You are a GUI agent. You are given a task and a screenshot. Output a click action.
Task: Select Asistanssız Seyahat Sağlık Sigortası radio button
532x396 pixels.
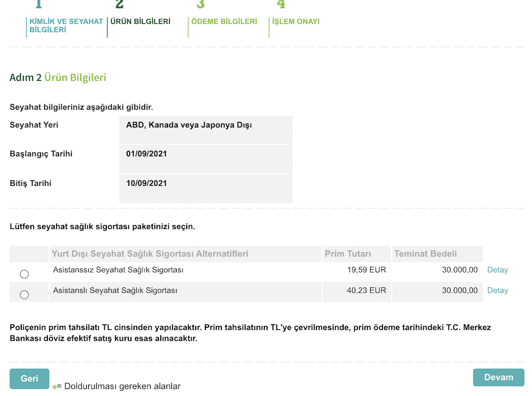pyautogui.click(x=24, y=274)
